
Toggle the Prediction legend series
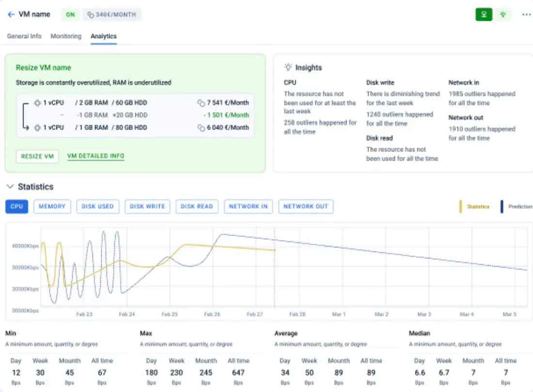coord(517,207)
